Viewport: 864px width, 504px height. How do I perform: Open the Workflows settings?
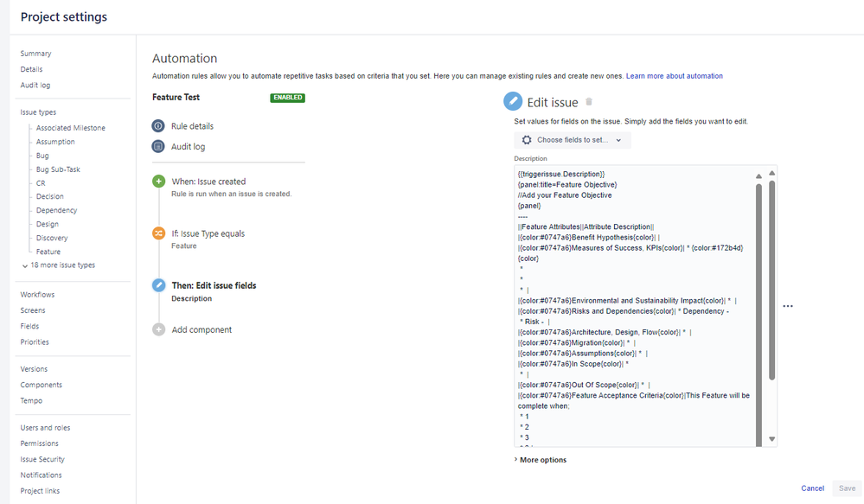(x=37, y=295)
